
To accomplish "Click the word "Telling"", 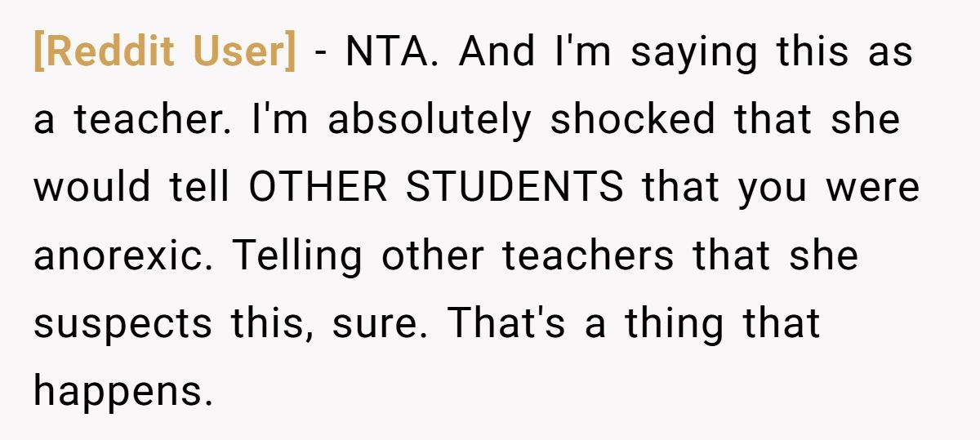I will click(298, 256).
